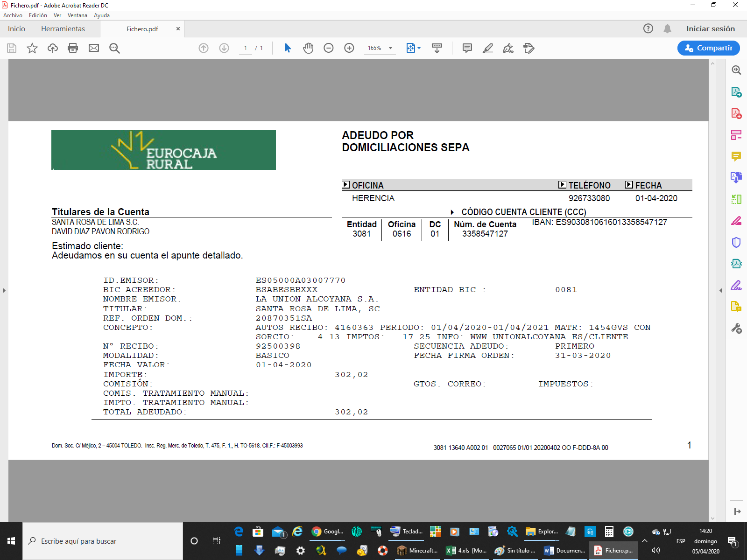Screen dimensions: 747x560
Task: Bookmark file with the star icon
Action: pyautogui.click(x=32, y=48)
